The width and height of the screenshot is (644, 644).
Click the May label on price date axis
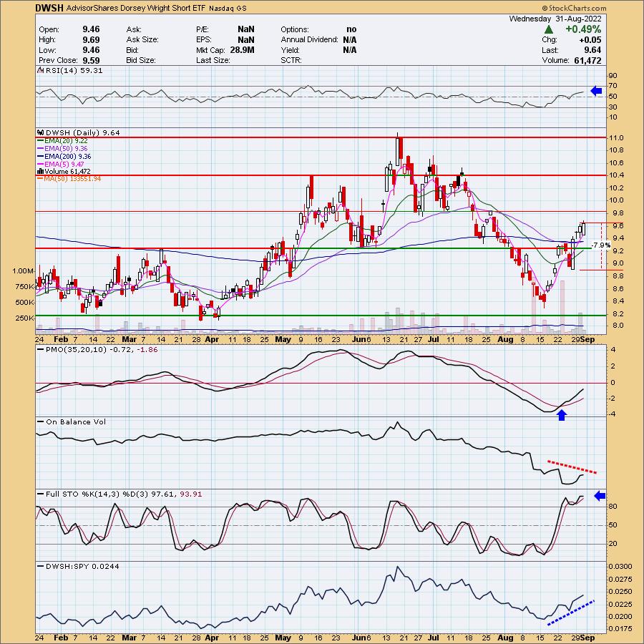point(283,340)
